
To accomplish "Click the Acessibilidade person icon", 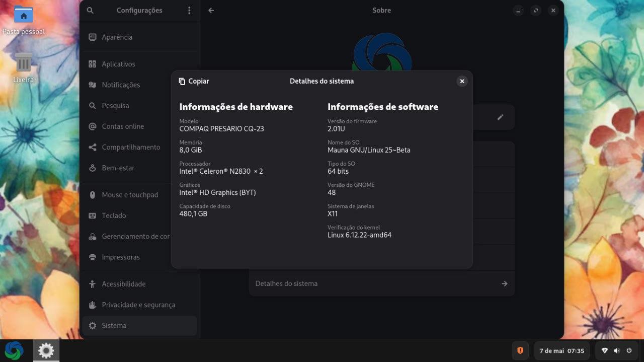I will tap(92, 284).
